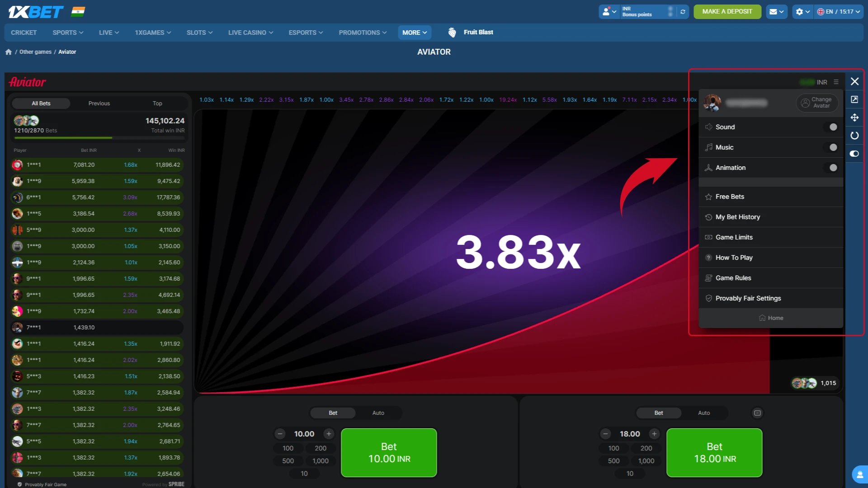Increase left bet amount with plus
This screenshot has width=868, height=488.
[329, 434]
